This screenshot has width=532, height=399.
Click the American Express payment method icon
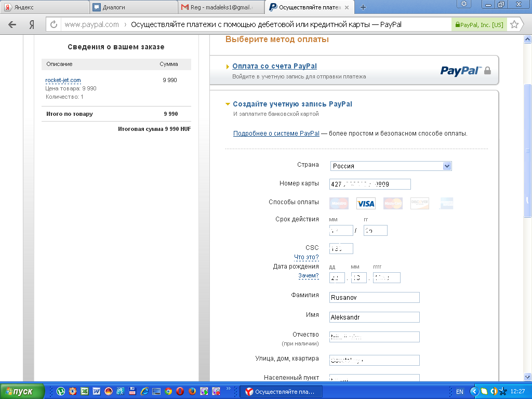[x=446, y=203]
